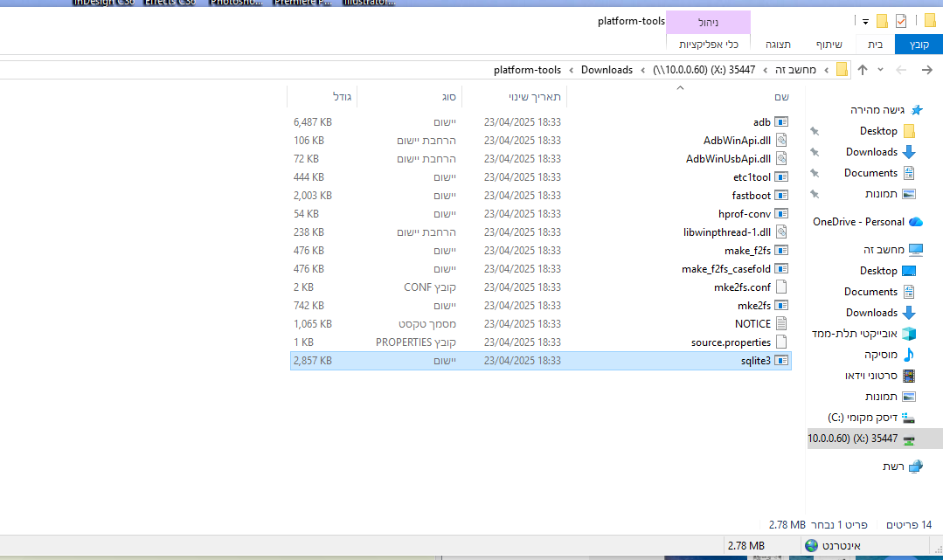Open OneDrive - Personal in navigation pane
The width and height of the screenshot is (943, 560).
(858, 222)
